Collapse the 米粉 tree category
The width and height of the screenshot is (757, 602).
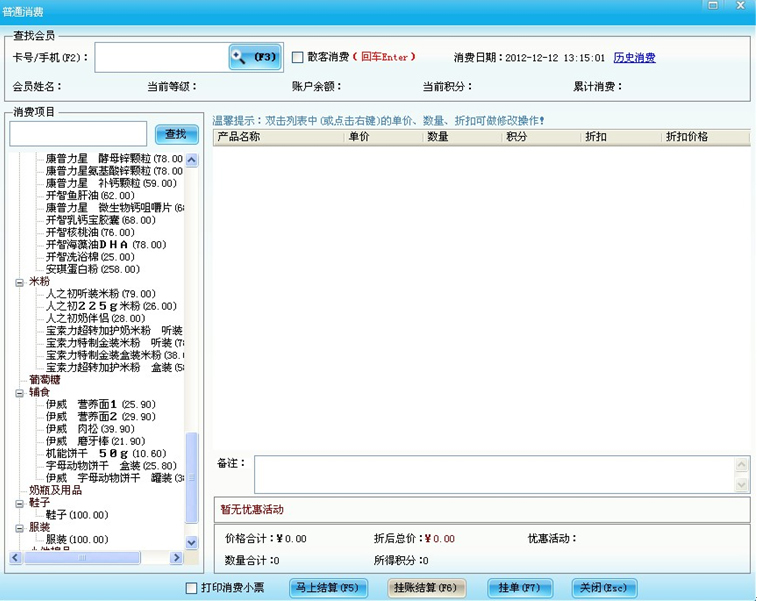pos(19,282)
